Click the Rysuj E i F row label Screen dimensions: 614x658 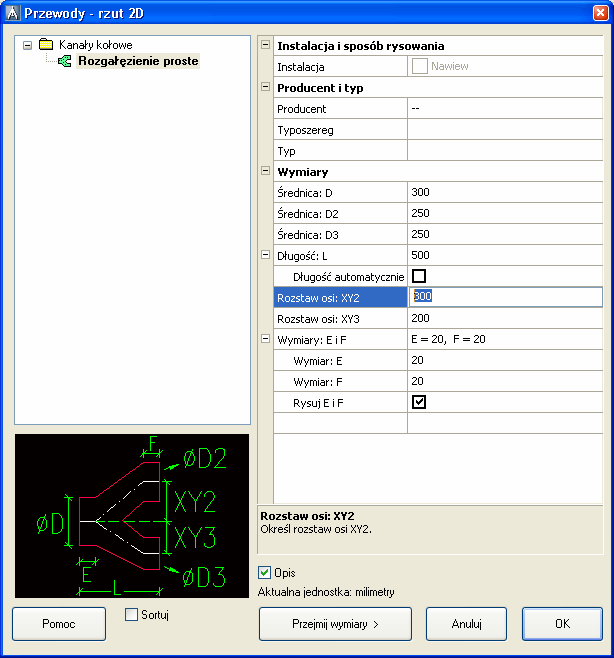pyautogui.click(x=318, y=403)
